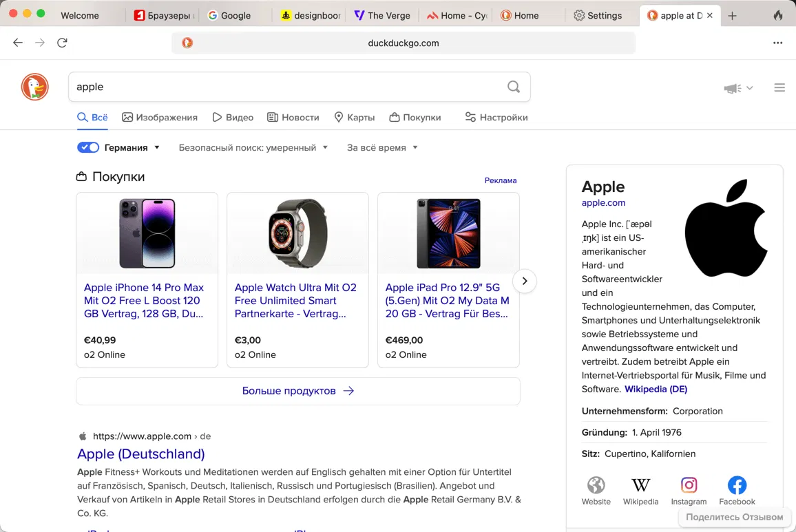Expand the За всё время time filter
This screenshot has height=532, width=796.
coord(382,147)
